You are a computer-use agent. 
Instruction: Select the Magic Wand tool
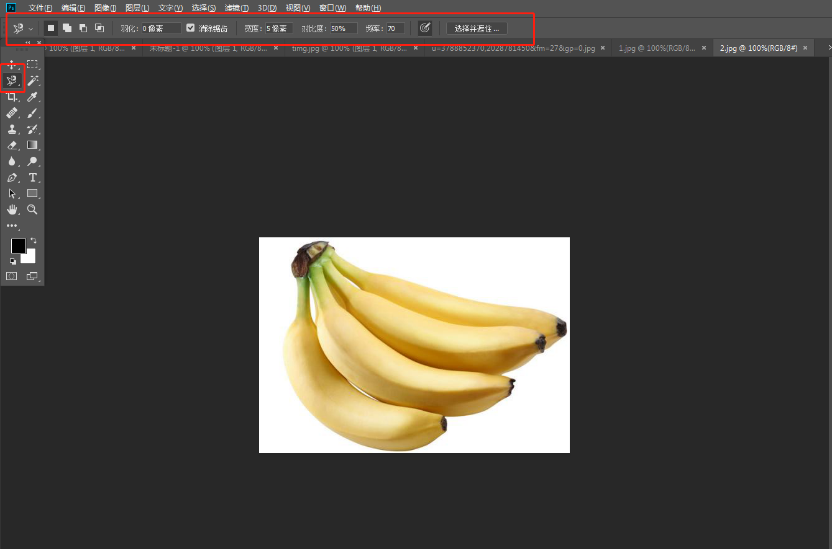pos(32,81)
